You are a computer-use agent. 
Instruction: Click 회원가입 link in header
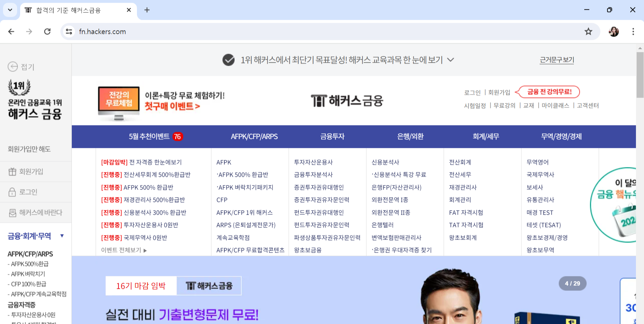(x=499, y=92)
